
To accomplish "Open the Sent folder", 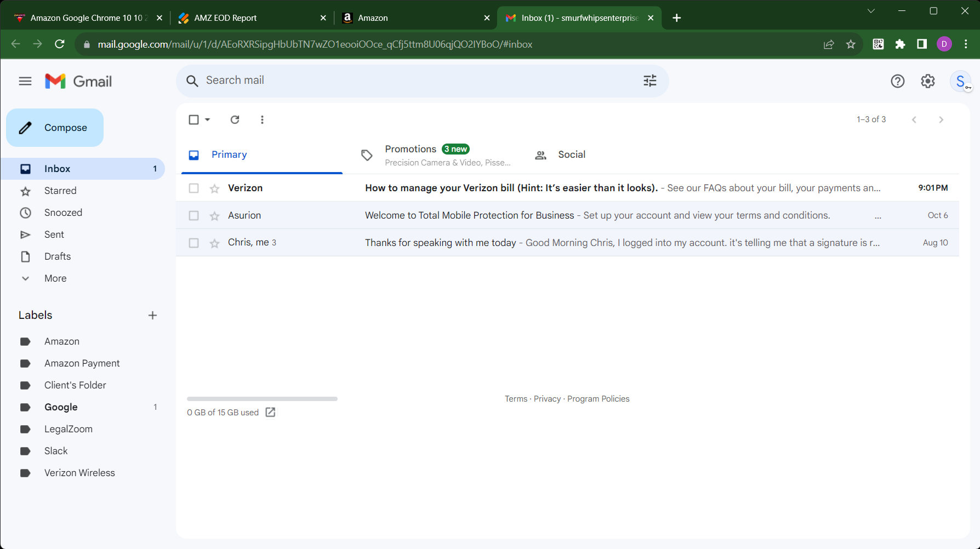I will (x=83, y=235).
